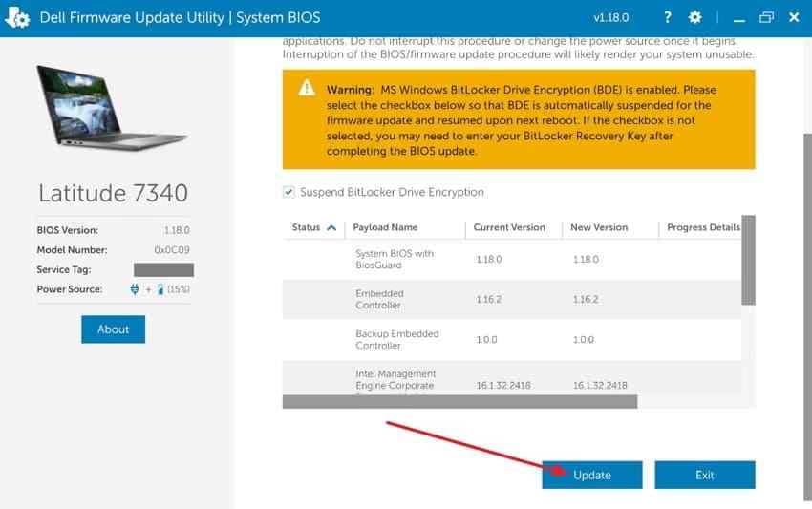Click the Progress Details column header
Screen dimensions: 812x509
click(703, 227)
